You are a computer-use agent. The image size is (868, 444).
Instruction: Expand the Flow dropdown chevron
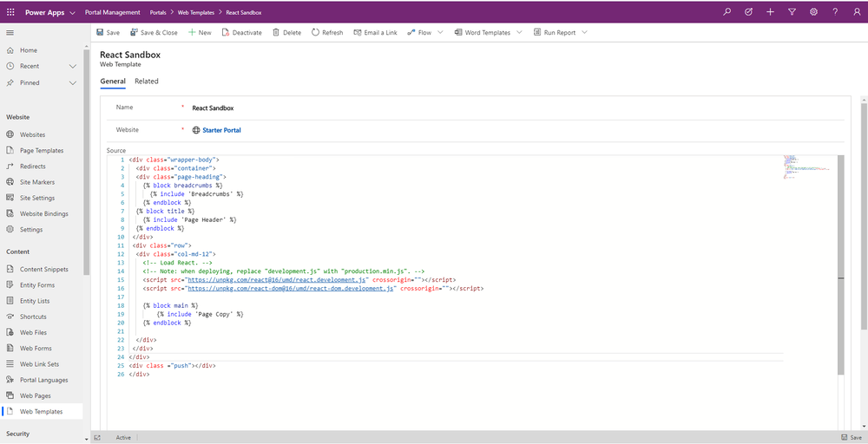point(441,33)
